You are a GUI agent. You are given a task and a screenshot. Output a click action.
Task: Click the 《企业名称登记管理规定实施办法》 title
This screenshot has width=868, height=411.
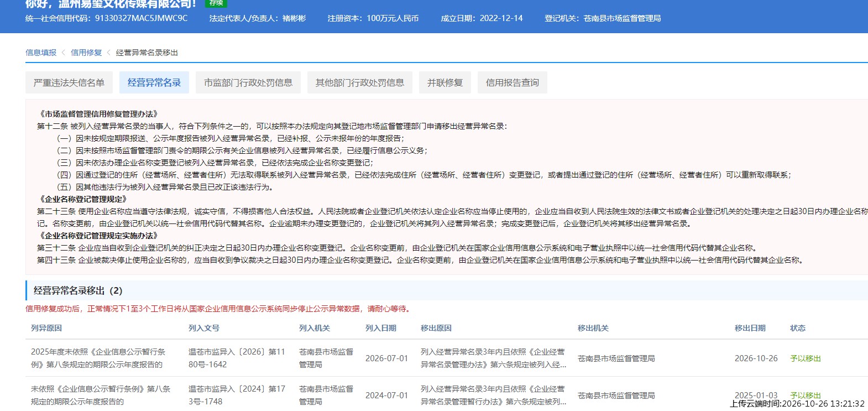98,236
